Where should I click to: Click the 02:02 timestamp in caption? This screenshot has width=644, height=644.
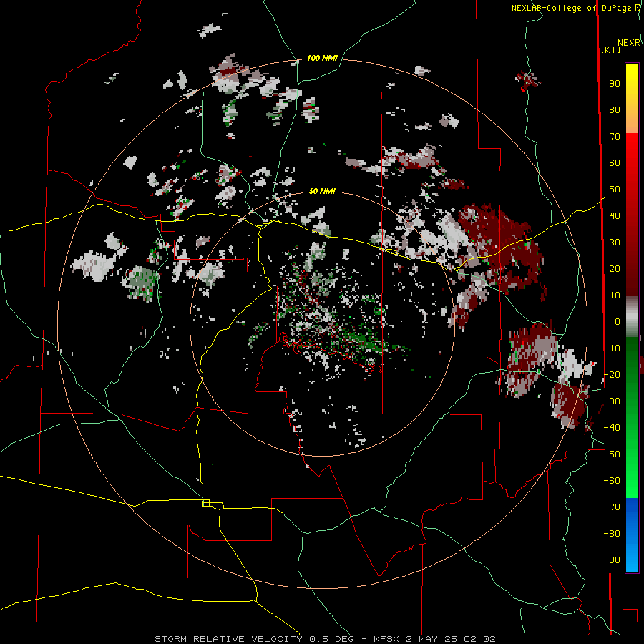click(479, 639)
